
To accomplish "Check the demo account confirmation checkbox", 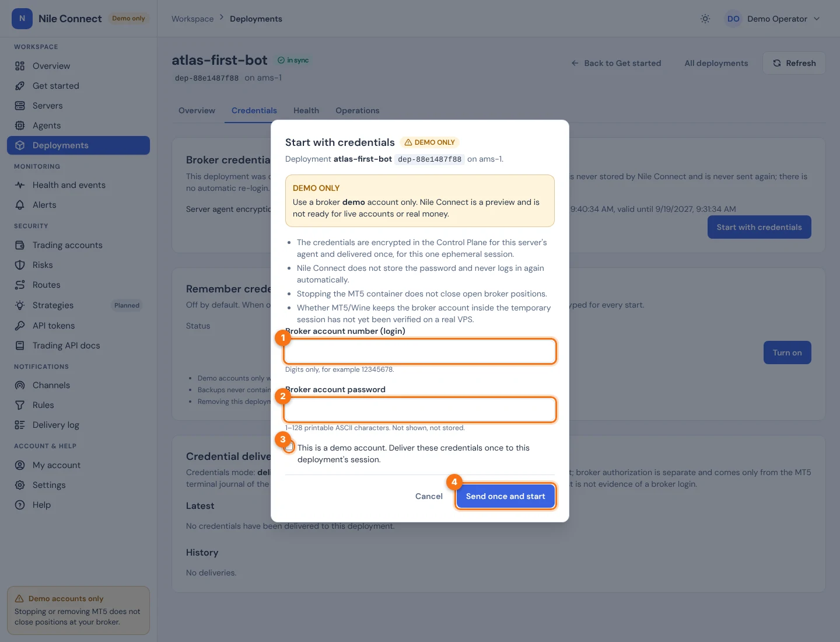I will click(289, 448).
